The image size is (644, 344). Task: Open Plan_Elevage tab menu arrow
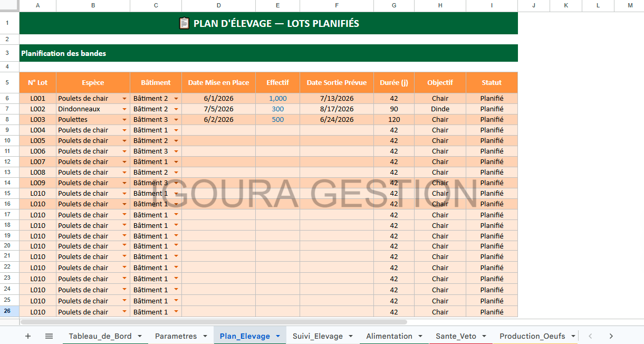click(277, 336)
